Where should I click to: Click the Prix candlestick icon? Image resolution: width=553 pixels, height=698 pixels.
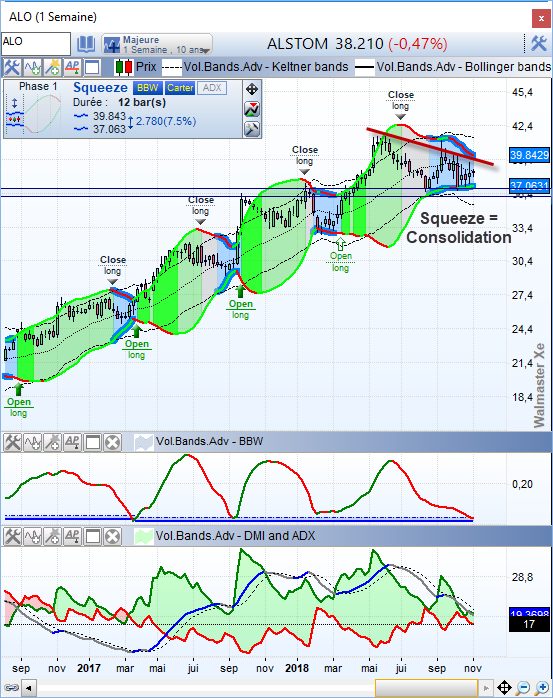[124, 67]
